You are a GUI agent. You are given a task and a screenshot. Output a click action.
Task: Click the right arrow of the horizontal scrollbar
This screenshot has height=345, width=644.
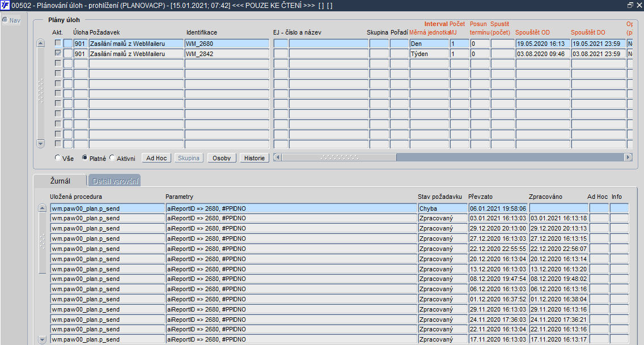click(628, 157)
